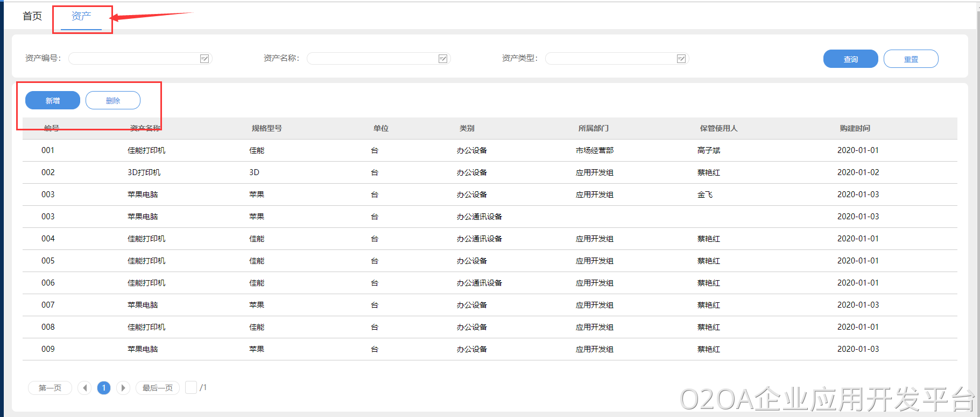This screenshot has width=980, height=417.
Task: Jump to 第一页 first page
Action: point(50,388)
